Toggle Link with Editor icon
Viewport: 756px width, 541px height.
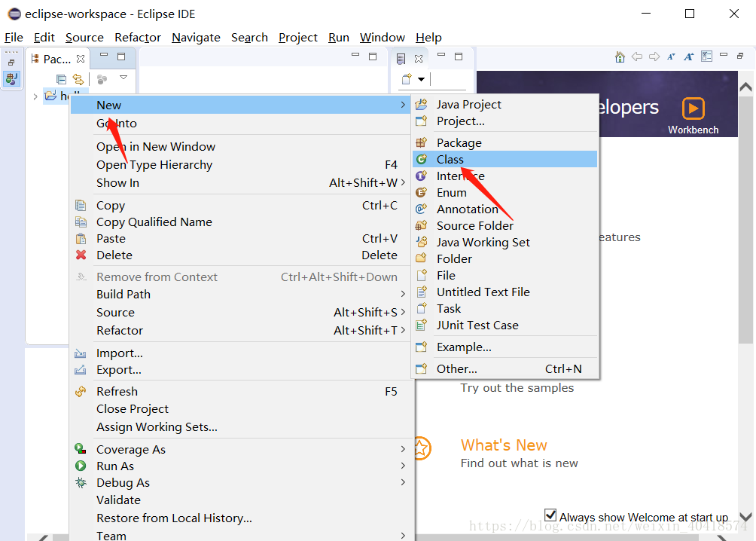click(x=78, y=78)
